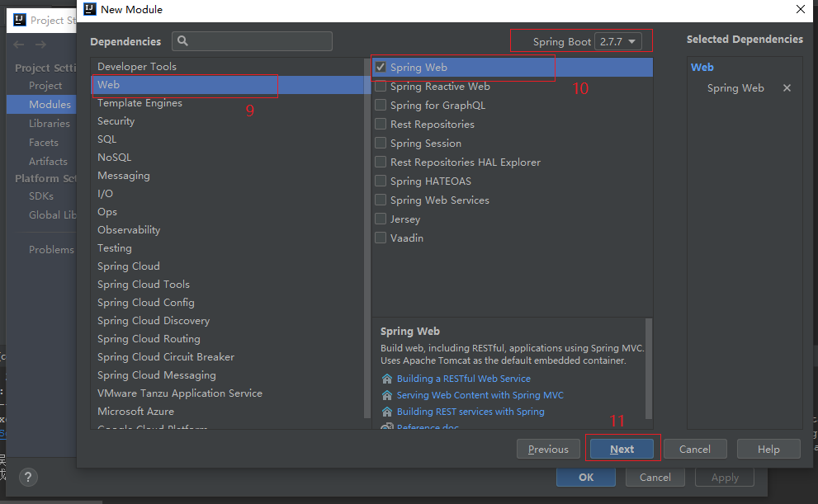Viewport: 818px width, 504px height.
Task: Choose the SQL dependency category
Action: coord(106,139)
